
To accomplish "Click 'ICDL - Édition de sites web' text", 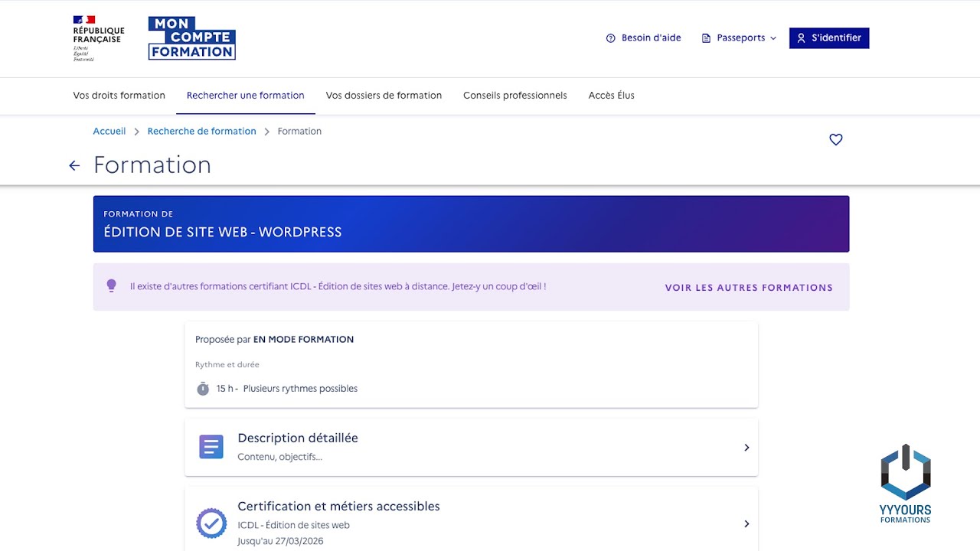I will (293, 525).
